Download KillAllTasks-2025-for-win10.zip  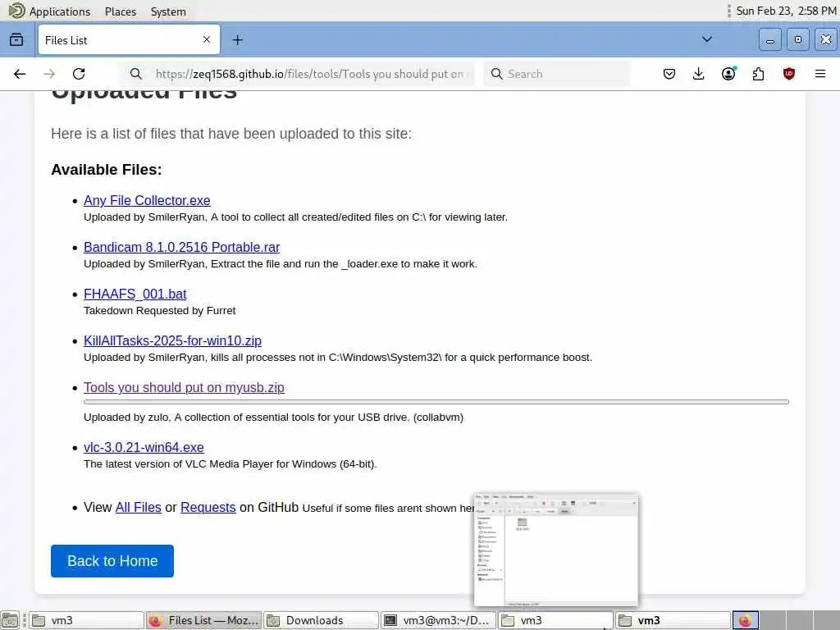pos(172,340)
